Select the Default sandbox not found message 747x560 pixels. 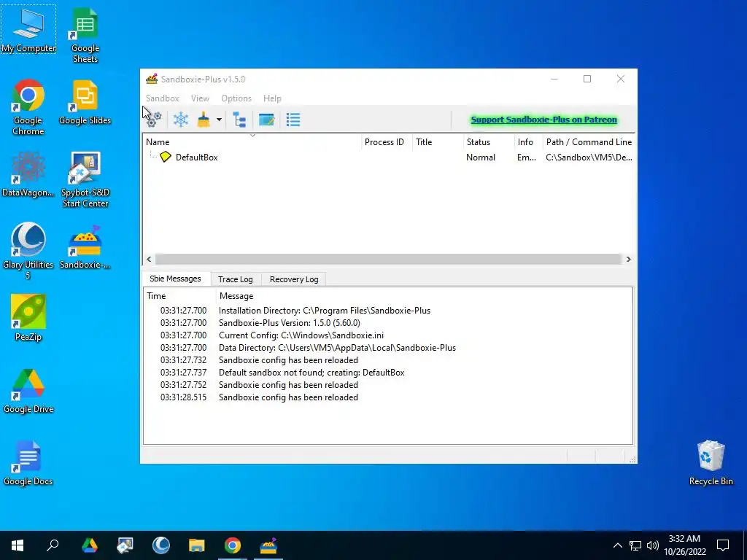coord(388,373)
